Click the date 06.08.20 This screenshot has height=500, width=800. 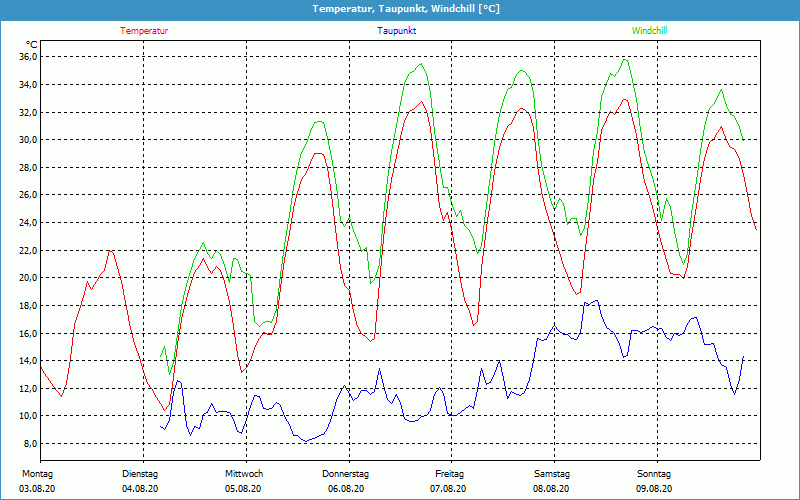point(346,489)
